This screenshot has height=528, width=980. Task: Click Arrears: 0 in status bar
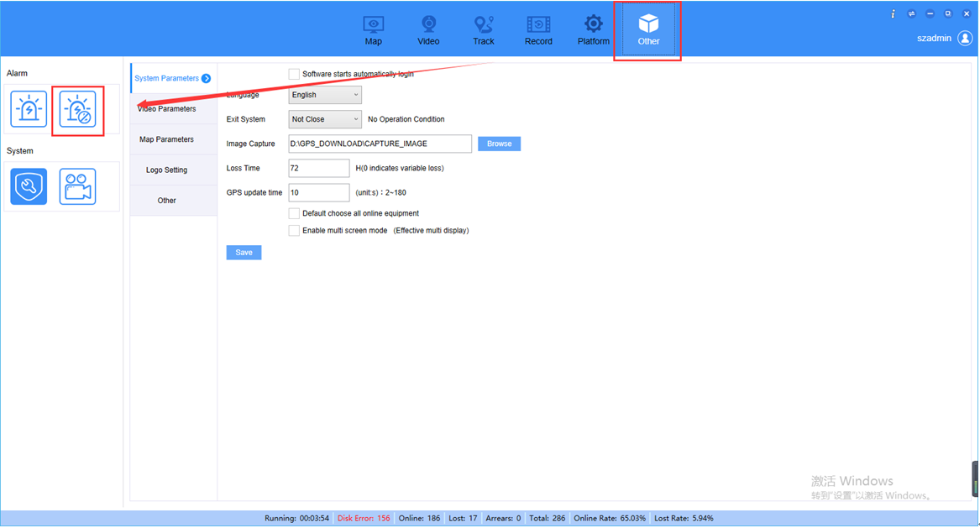click(x=503, y=519)
